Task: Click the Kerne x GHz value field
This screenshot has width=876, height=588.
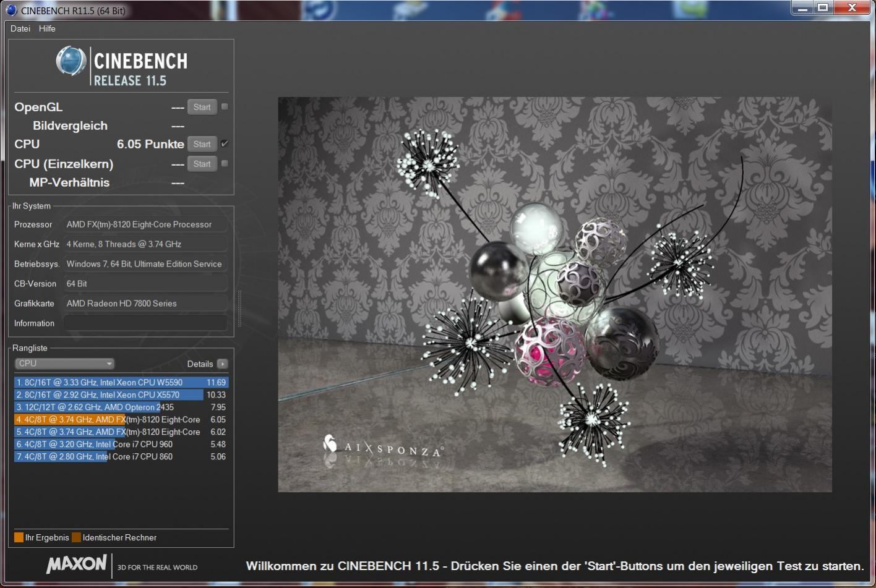Action: tap(145, 244)
